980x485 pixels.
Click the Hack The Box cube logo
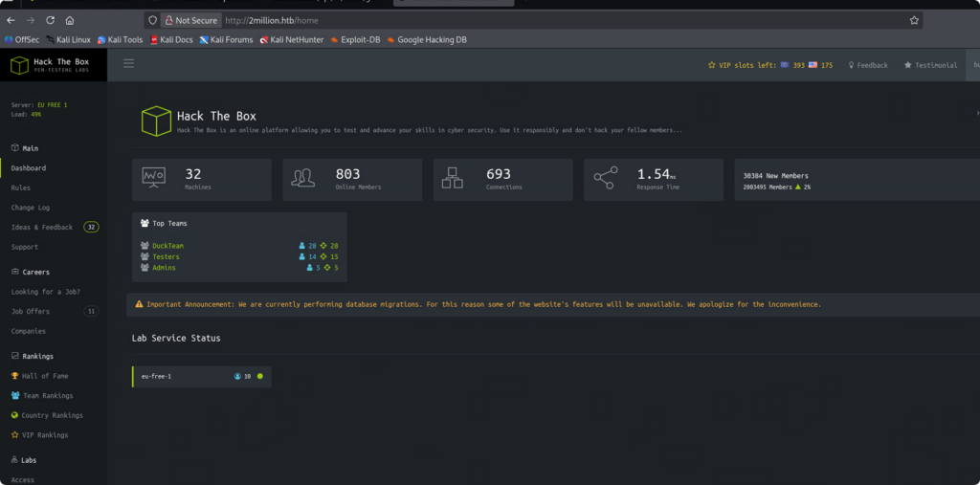coord(19,65)
